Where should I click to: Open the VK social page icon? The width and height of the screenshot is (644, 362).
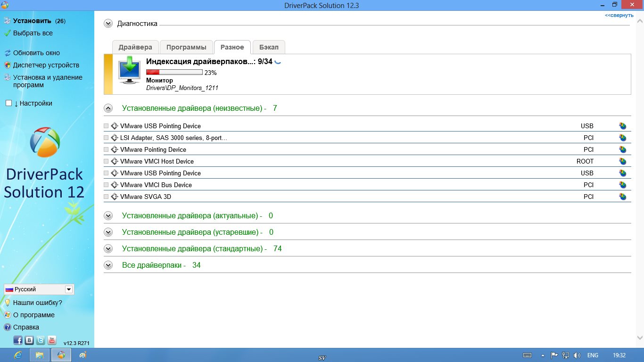(x=29, y=340)
